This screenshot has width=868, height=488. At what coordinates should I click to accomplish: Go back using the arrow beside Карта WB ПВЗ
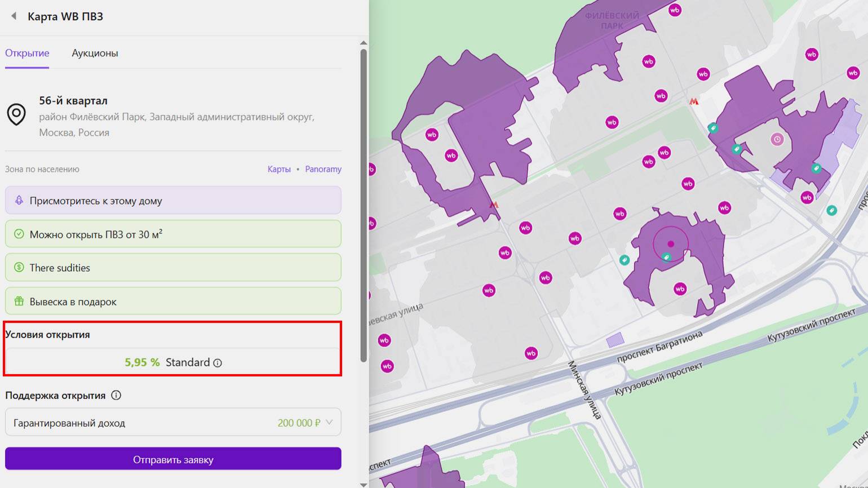pos(14,16)
